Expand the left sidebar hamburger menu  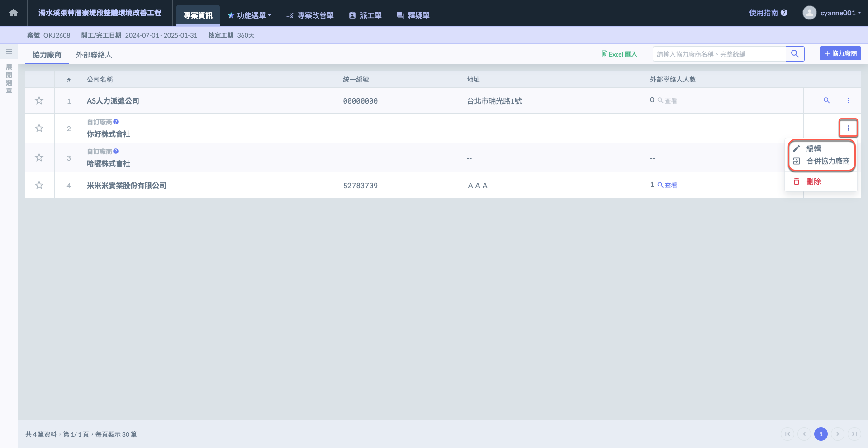9,52
